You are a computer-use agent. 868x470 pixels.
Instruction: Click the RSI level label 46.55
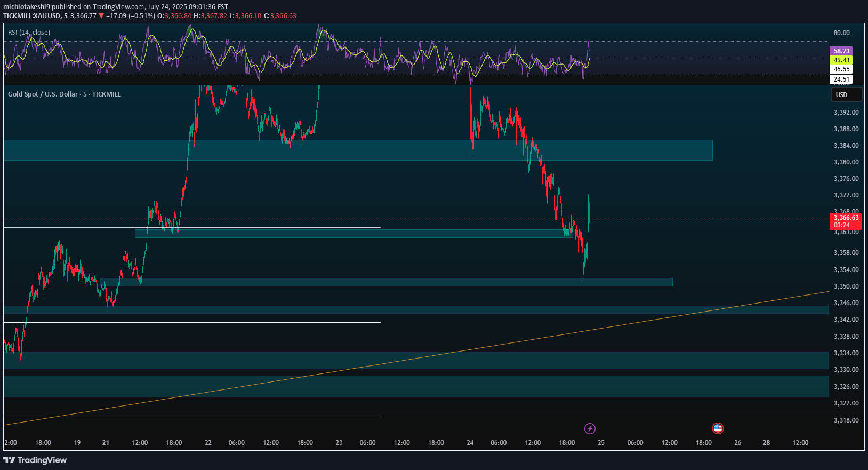pyautogui.click(x=841, y=69)
